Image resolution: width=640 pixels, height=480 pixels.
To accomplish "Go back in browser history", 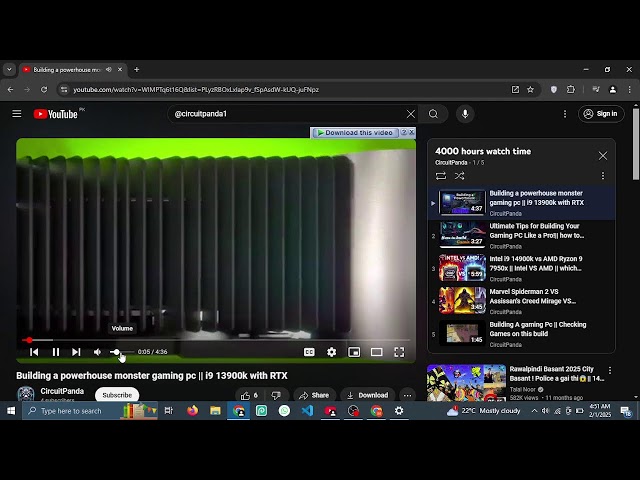I will click(11, 89).
